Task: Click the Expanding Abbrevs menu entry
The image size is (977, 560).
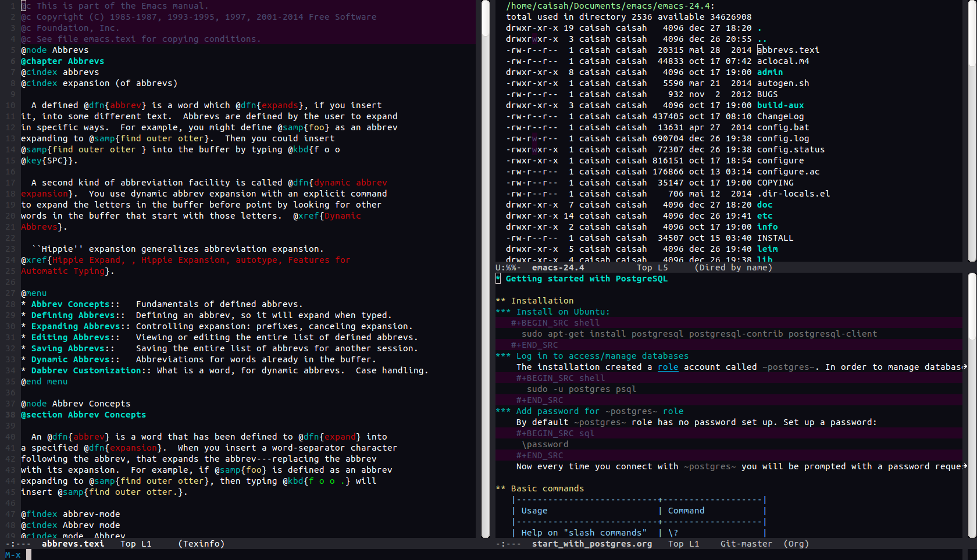Action: pyautogui.click(x=76, y=326)
